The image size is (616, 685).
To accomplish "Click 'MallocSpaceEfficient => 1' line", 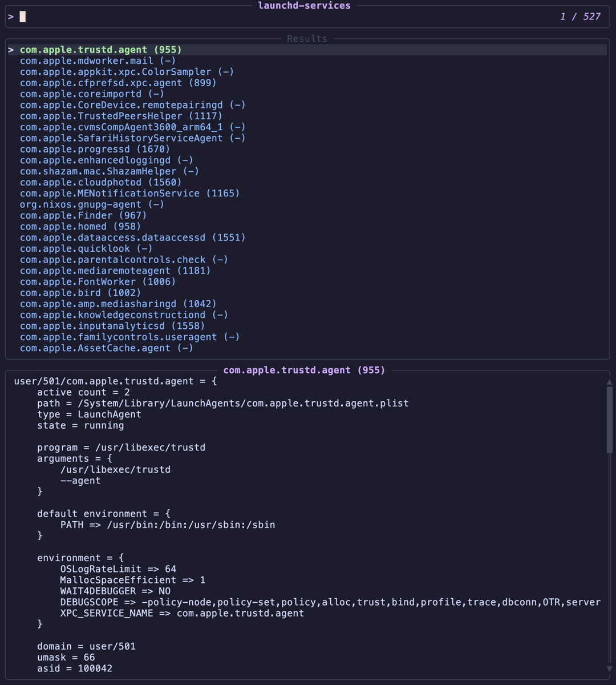I will (132, 580).
